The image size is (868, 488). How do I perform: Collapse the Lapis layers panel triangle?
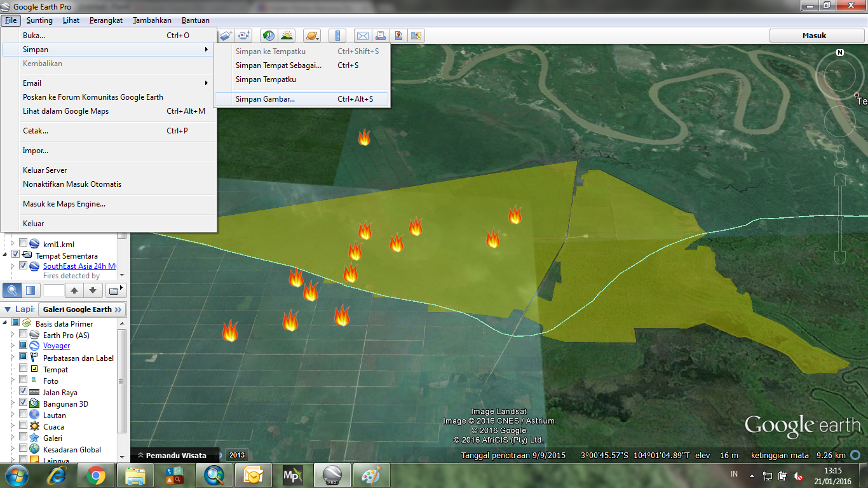[6, 309]
